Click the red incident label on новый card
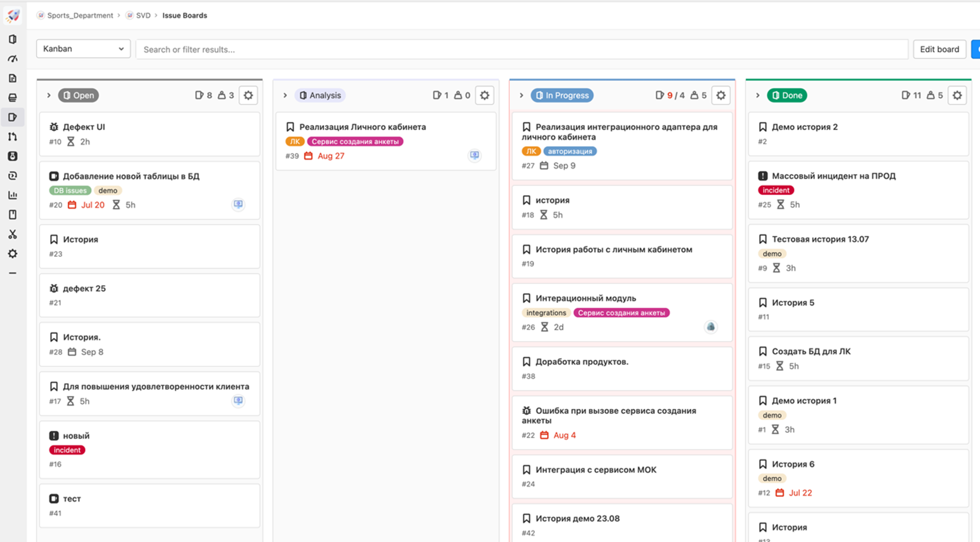Screen dimensions: 980x542 (67, 450)
